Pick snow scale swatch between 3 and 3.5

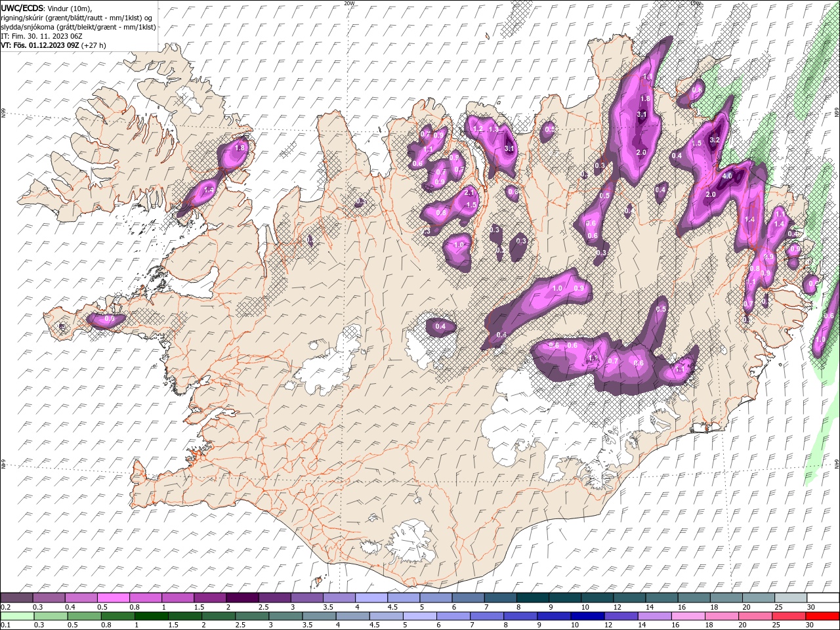306,598
